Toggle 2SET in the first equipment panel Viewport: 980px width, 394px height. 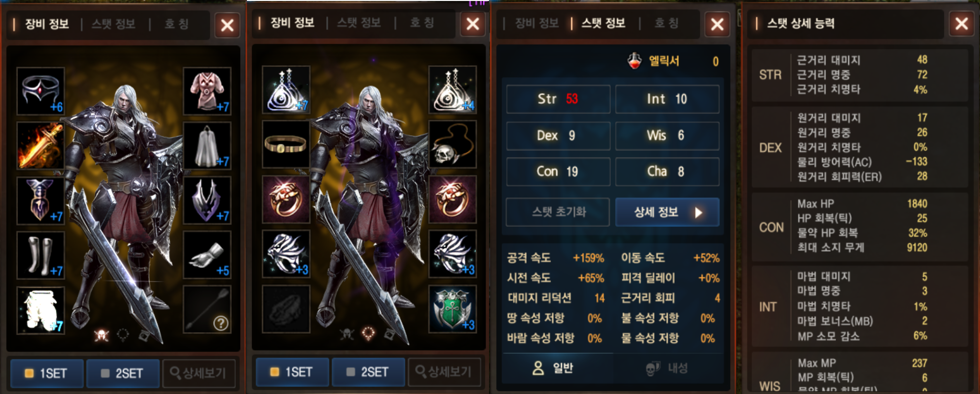click(123, 373)
